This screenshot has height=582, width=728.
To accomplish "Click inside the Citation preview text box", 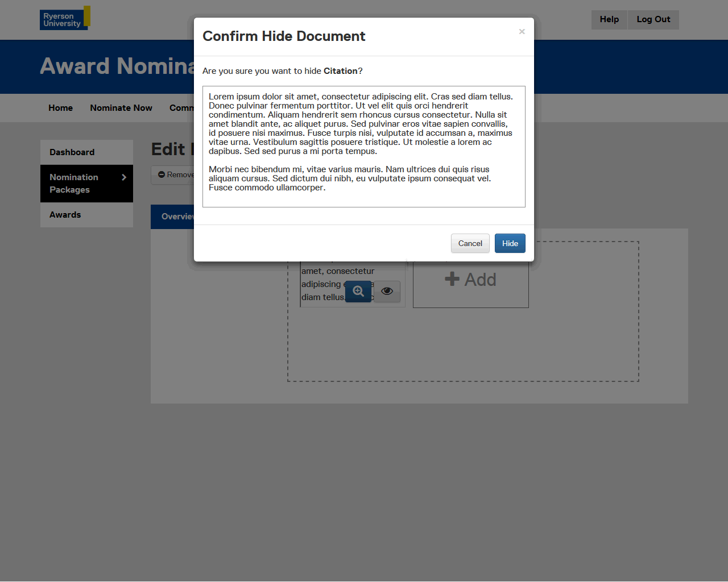I will [x=363, y=147].
